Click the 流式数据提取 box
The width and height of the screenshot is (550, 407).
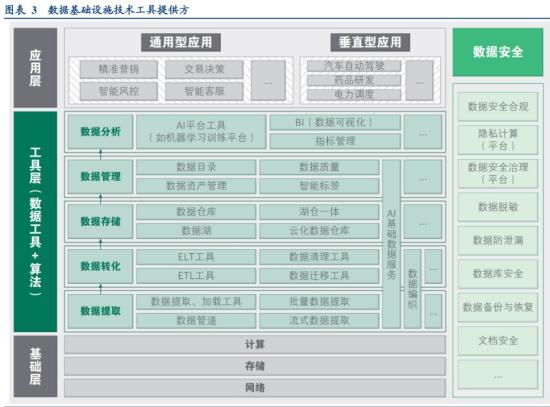pos(319,321)
